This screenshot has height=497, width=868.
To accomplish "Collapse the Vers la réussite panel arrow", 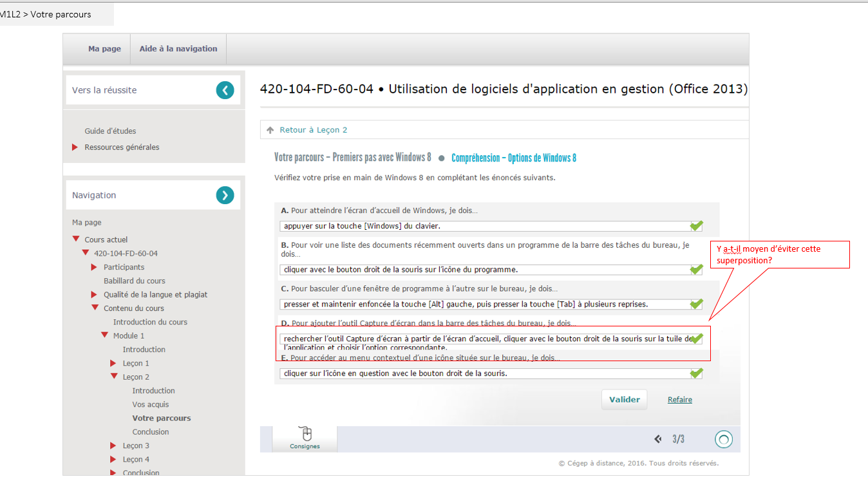I will coord(225,90).
